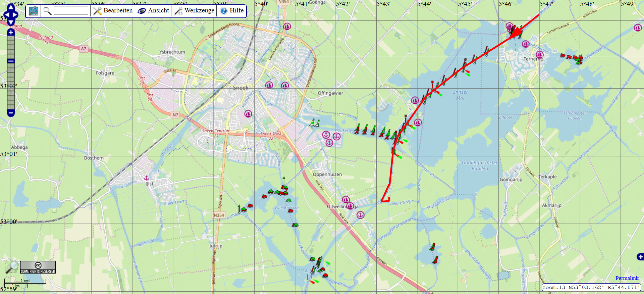
Task: Select the harbour marker next to the Terherne label
Action: (x=539, y=54)
